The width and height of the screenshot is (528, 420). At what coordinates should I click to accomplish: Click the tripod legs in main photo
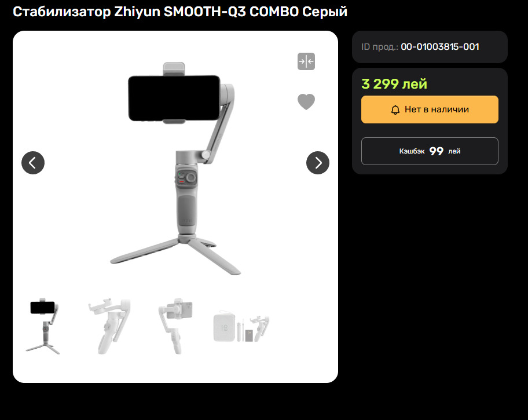176,254
